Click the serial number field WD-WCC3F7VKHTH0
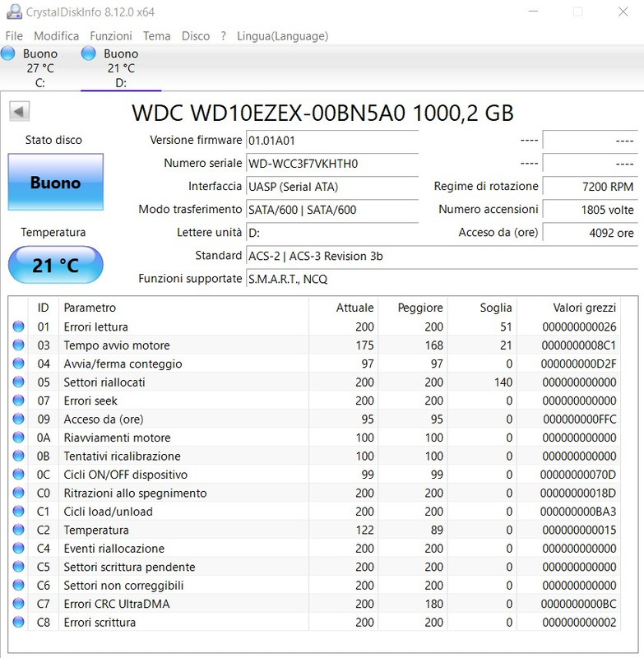Image resolution: width=644 pixels, height=658 pixels. [332, 163]
